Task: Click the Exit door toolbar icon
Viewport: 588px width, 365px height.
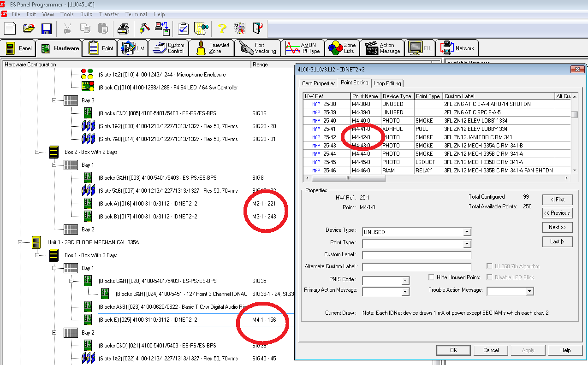Action: tap(257, 28)
